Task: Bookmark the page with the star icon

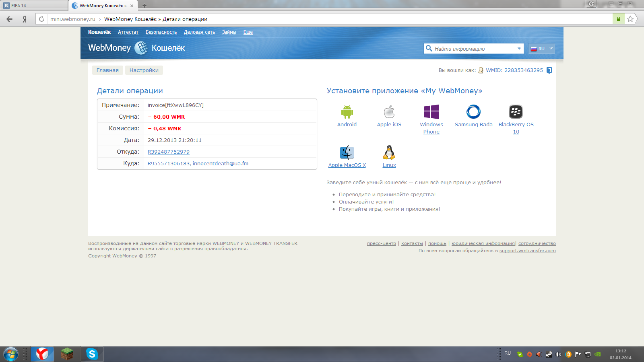Action: coord(630,19)
